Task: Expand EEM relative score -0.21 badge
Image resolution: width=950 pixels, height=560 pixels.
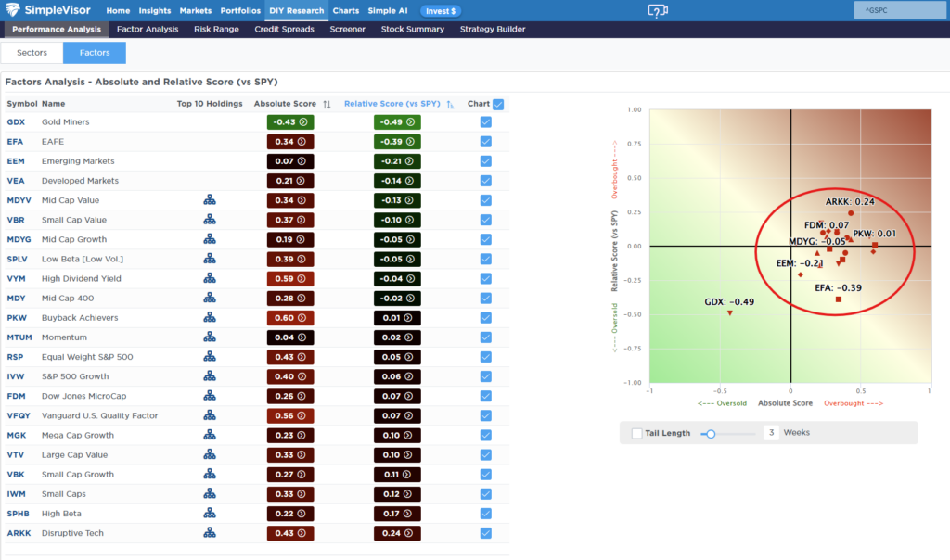Action: click(397, 161)
